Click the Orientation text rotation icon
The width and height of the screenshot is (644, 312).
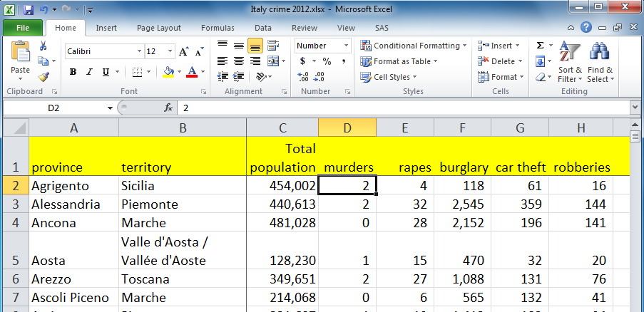(260, 77)
